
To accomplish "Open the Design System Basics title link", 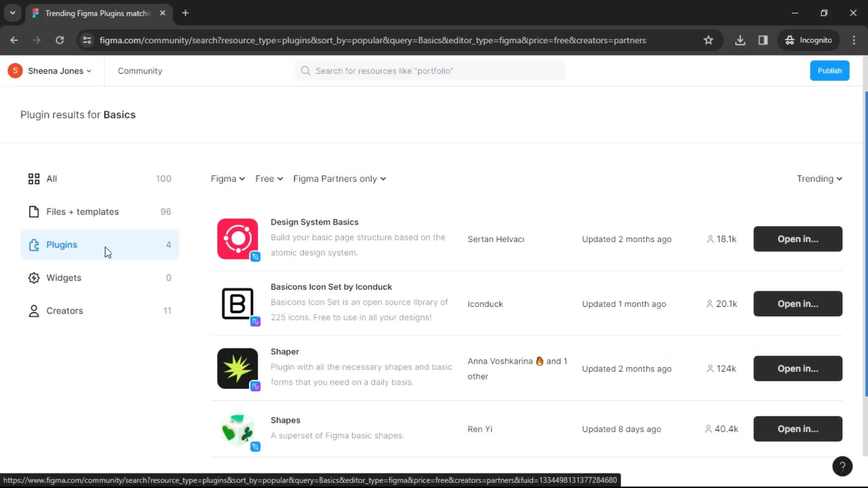I will pos(315,222).
